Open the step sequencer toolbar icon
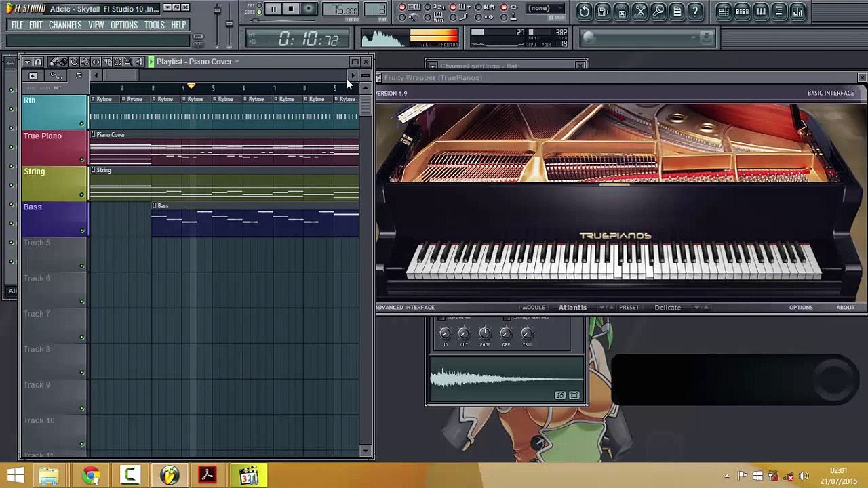868x488 pixels. click(x=743, y=12)
